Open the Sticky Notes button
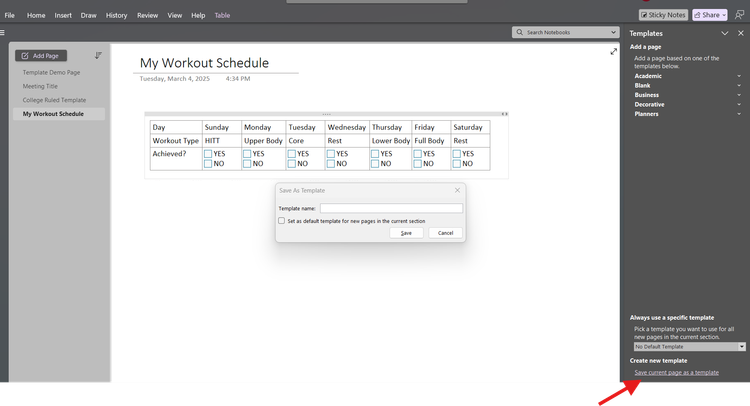Viewport: 750px width, 406px height. (x=663, y=15)
